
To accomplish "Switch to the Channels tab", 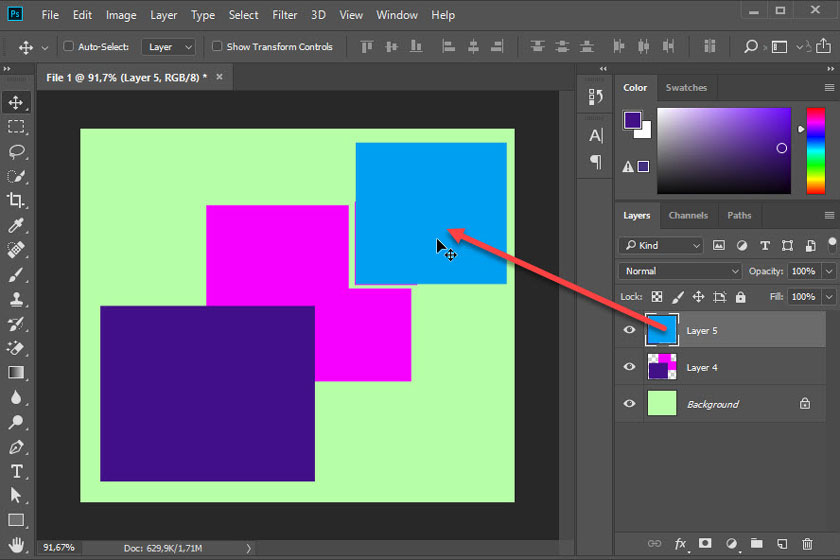I will (x=688, y=215).
